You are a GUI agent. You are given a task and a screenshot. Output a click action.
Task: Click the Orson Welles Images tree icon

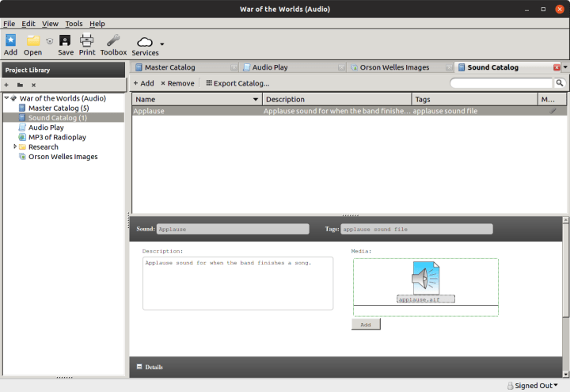point(22,157)
